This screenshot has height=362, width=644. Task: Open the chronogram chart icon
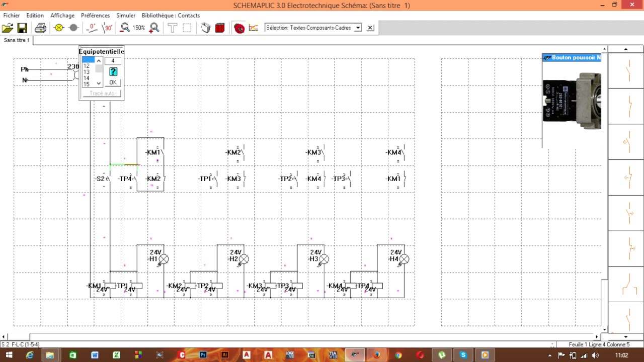(253, 28)
